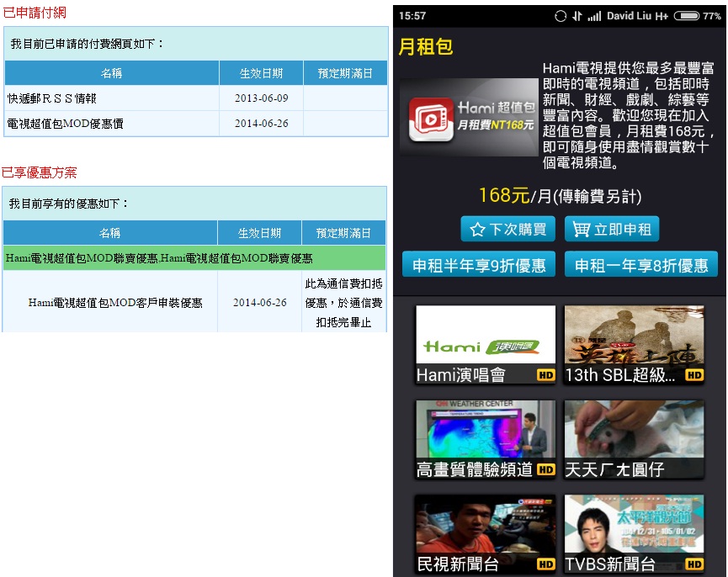This screenshot has width=728, height=577.
Task: Click the 預定期滿日 header in 已申請付網 table
Action: click(x=345, y=73)
